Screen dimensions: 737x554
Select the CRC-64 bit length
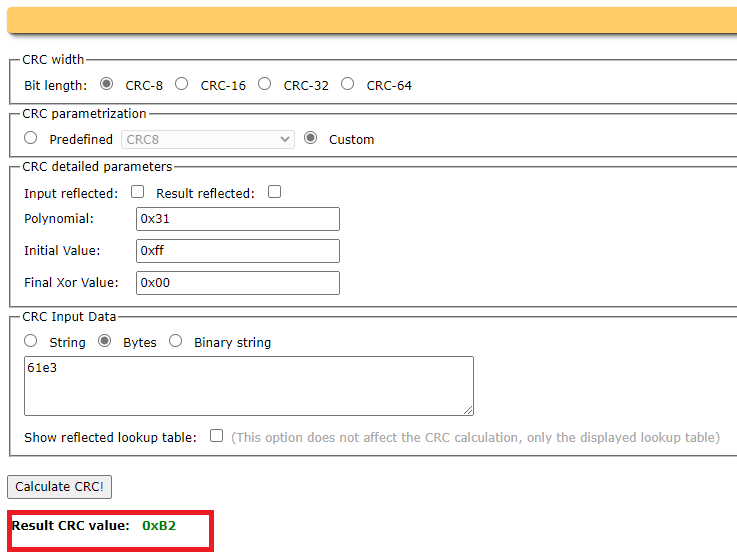pos(347,84)
